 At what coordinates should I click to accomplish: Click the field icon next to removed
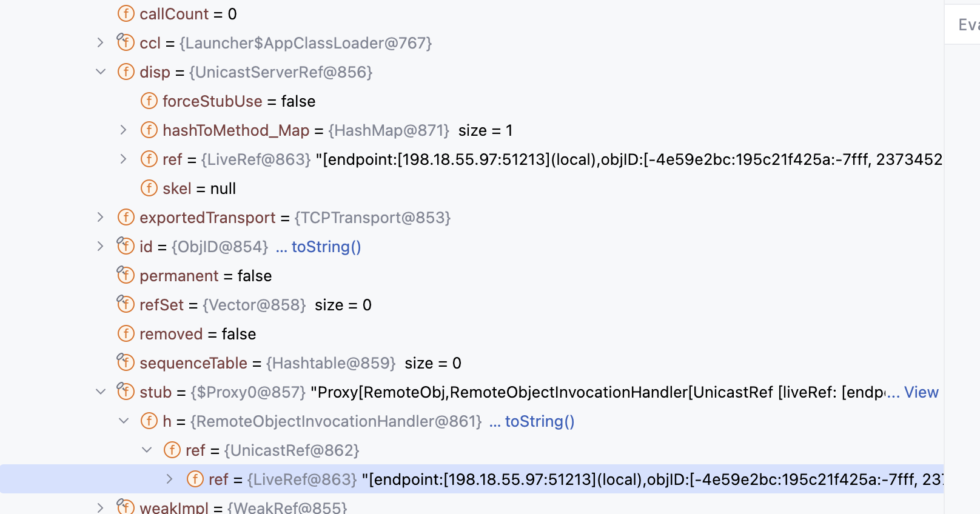pos(126,333)
